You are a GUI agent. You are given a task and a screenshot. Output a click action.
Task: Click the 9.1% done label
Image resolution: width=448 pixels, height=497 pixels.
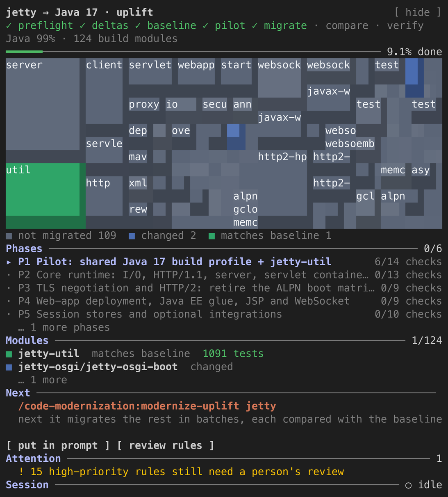point(414,52)
